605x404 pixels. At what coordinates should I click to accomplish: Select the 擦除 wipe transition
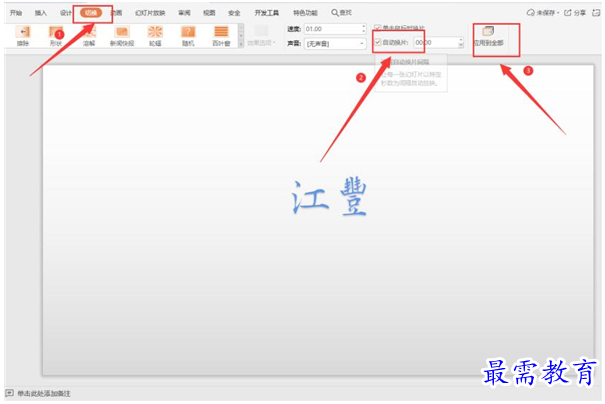pyautogui.click(x=23, y=36)
